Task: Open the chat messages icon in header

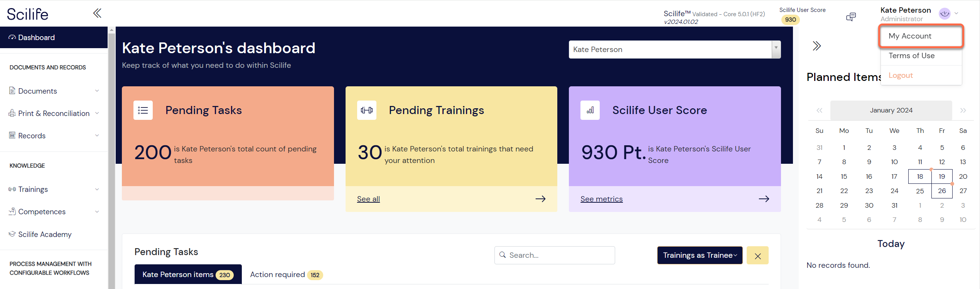Action: (851, 17)
